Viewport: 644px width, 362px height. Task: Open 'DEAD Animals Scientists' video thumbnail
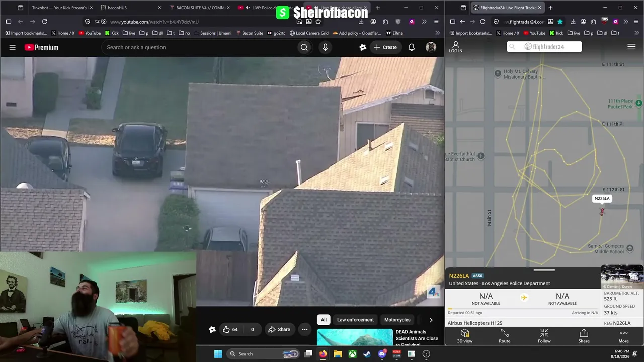(x=355, y=337)
